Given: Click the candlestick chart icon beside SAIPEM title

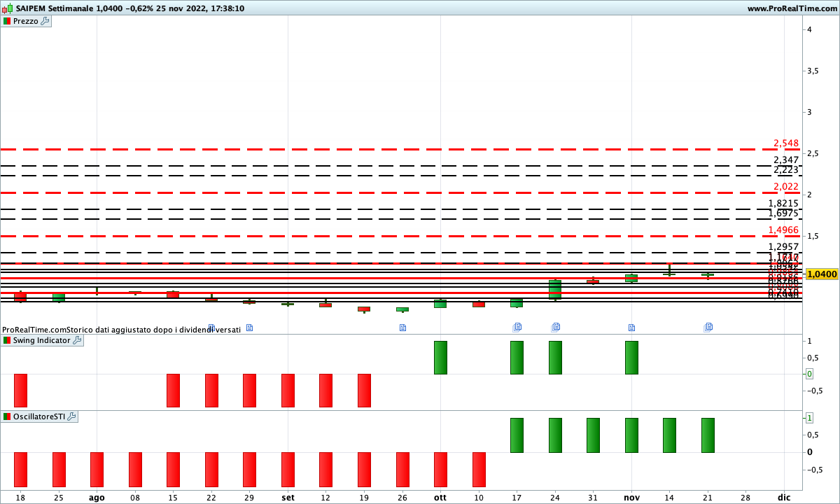Looking at the screenshot, I should (7, 8).
